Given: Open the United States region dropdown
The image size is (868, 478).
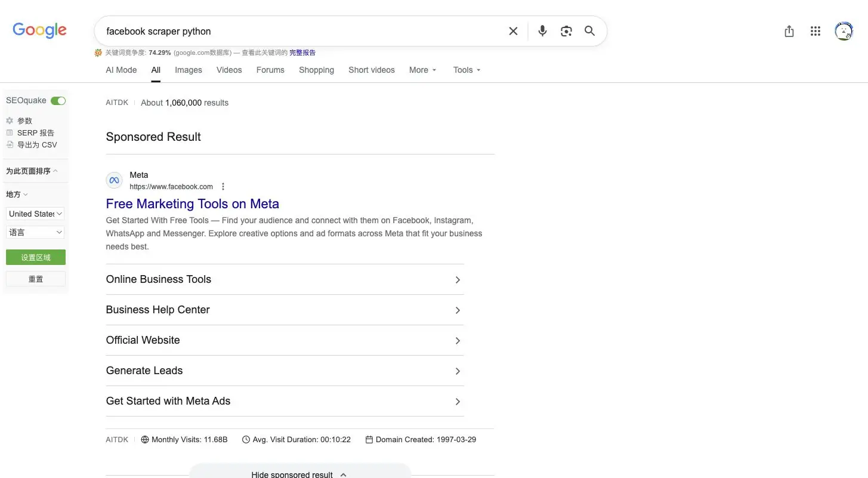Looking at the screenshot, I should (x=35, y=214).
